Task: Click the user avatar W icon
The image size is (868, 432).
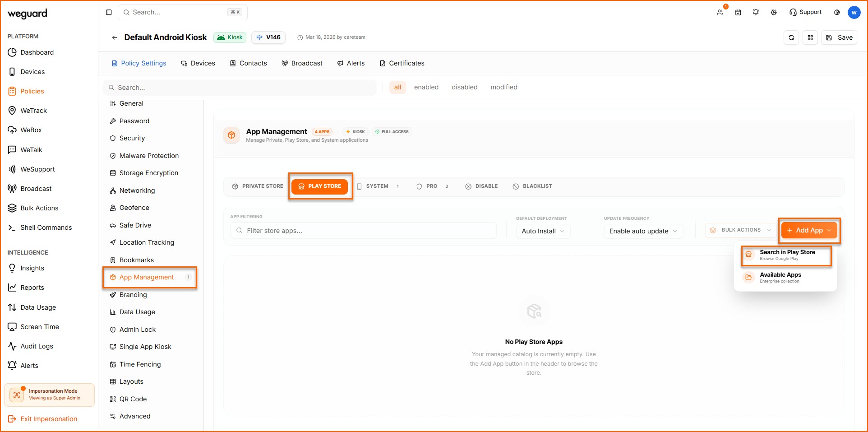Action: point(854,12)
